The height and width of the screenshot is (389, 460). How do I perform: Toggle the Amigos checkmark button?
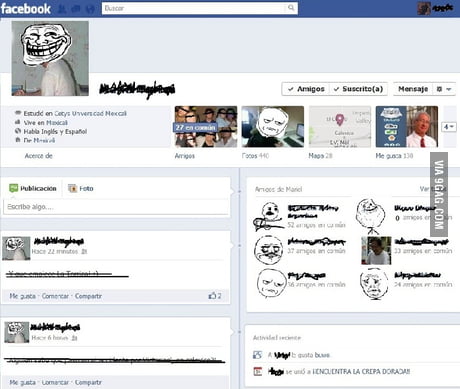click(x=306, y=89)
